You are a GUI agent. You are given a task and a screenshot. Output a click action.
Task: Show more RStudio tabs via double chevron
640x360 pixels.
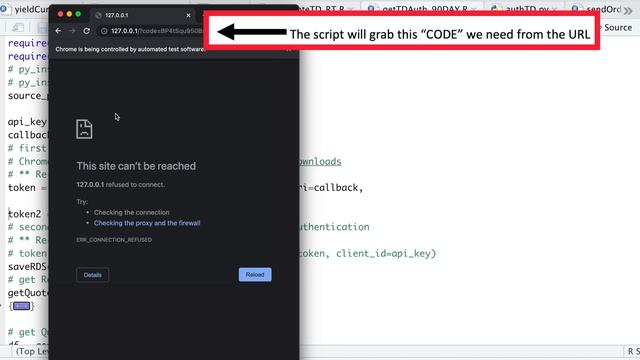(x=628, y=10)
